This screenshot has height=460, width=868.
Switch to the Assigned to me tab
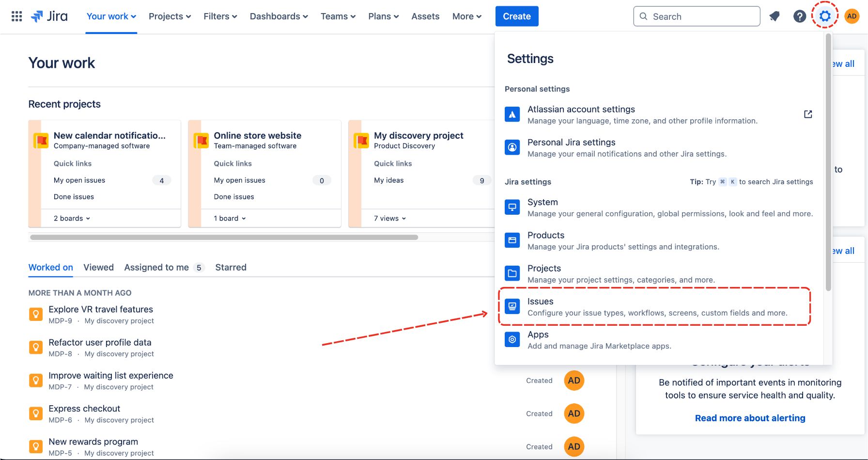[x=156, y=268]
